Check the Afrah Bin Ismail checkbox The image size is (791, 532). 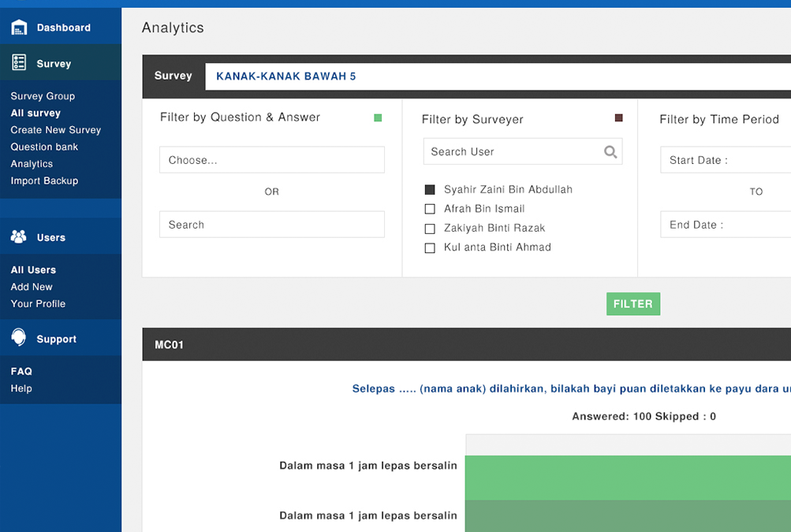(430, 209)
